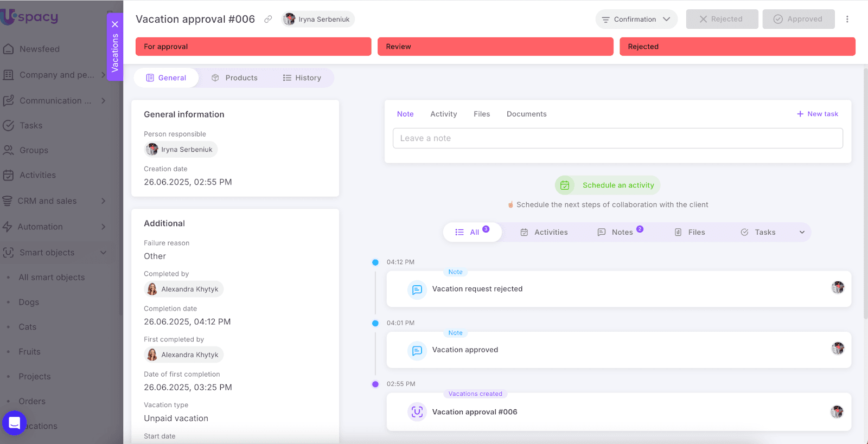Screen dimensions: 868x444
Task: Click the New task link
Action: click(x=817, y=114)
